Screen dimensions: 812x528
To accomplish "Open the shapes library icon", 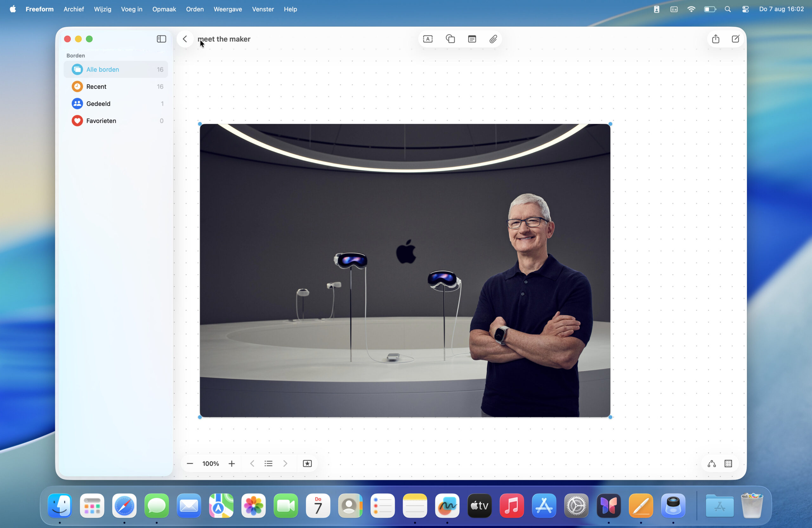I will coord(450,39).
